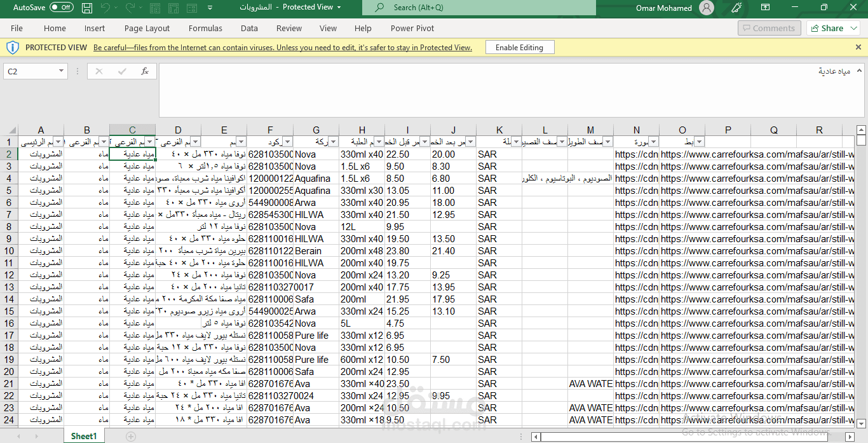
Task: Open the filter dropdown in column G header
Action: point(333,142)
